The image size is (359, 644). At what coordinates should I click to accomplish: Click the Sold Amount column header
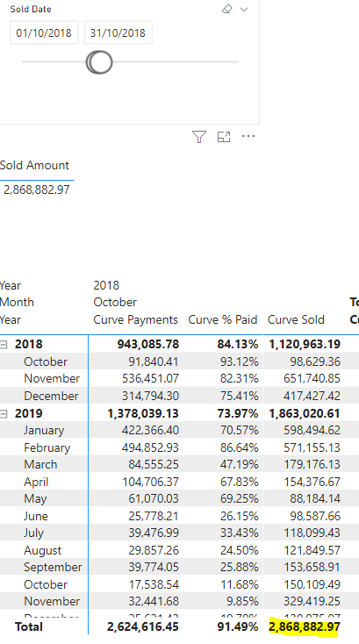(x=34, y=165)
